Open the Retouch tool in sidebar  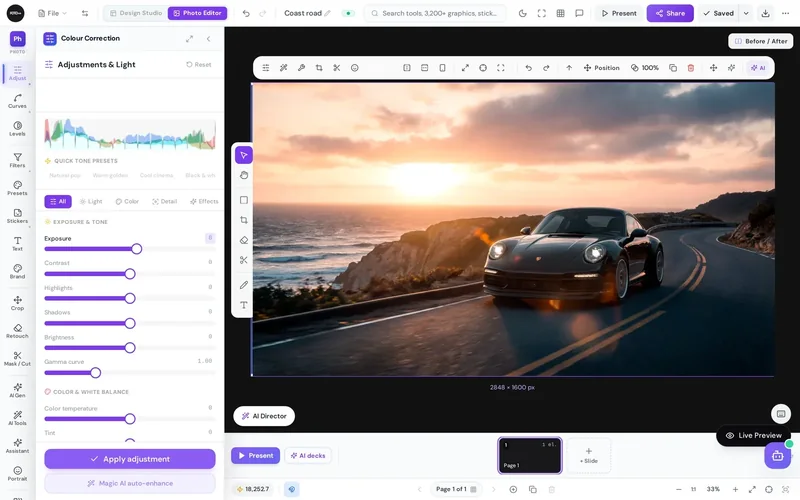[x=17, y=331]
